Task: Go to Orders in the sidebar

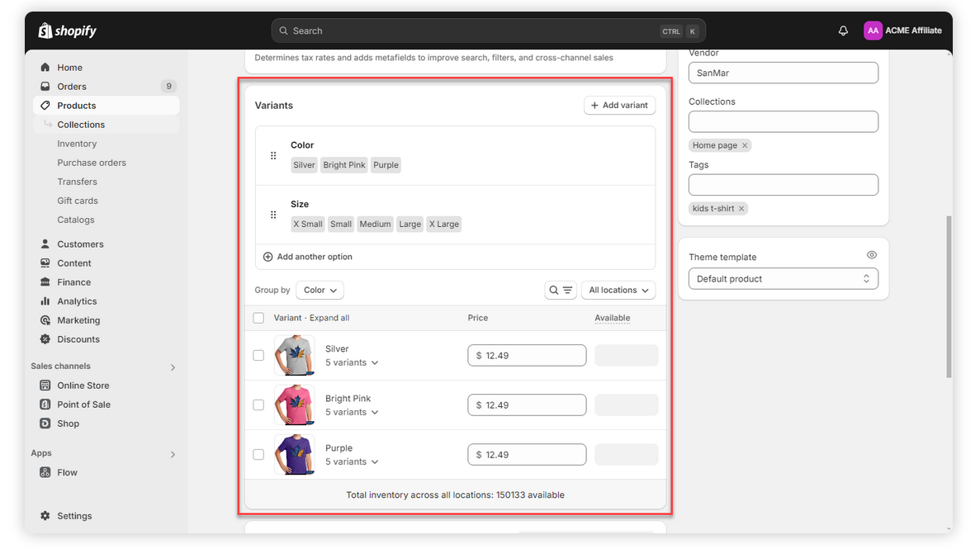Action: [72, 87]
